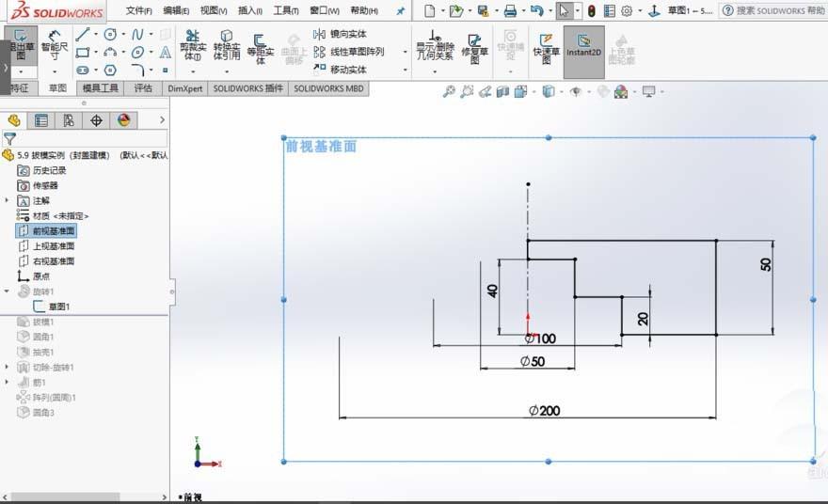Open the 工具(T) menu

(286, 10)
